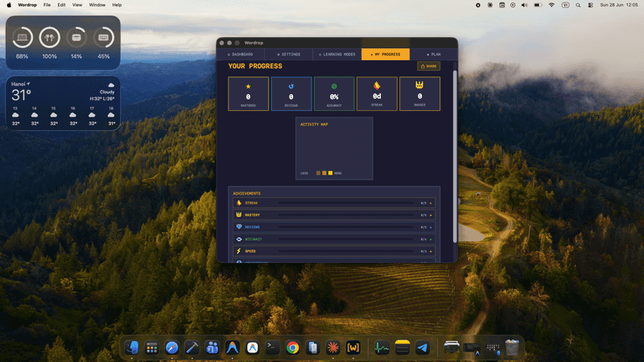Click the Share button
The height and width of the screenshot is (362, 644).
pos(428,66)
